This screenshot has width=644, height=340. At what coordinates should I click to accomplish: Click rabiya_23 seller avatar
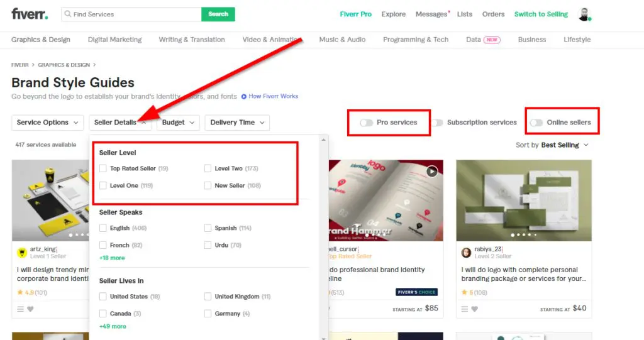[x=466, y=253]
